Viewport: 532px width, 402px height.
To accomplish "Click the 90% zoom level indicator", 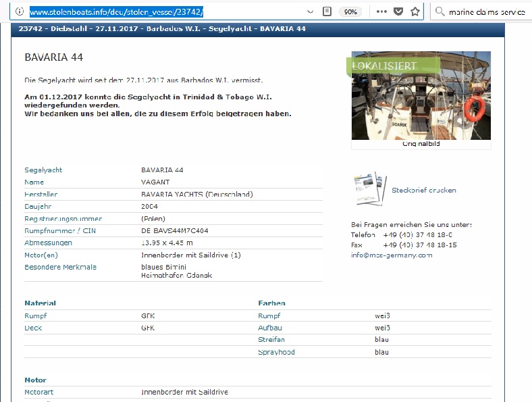I will point(350,12).
